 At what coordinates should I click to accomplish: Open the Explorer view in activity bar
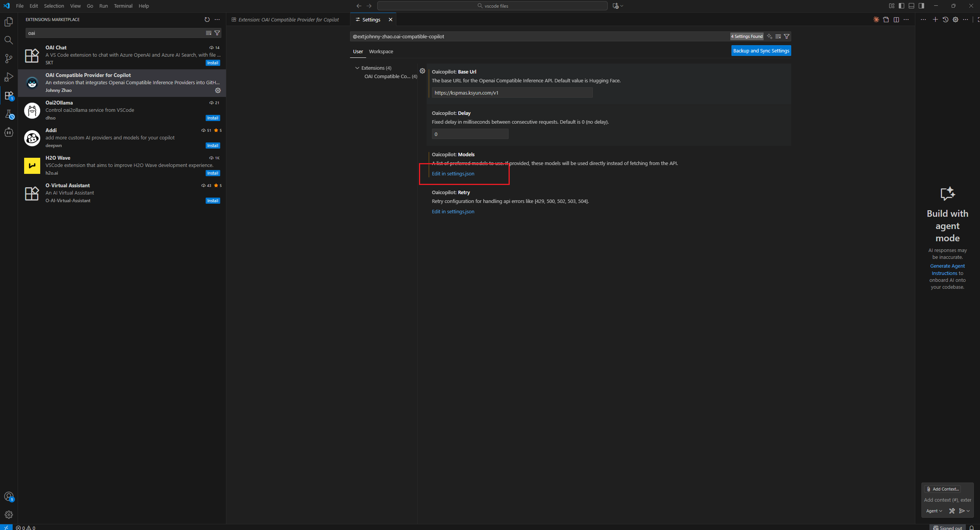click(x=8, y=22)
